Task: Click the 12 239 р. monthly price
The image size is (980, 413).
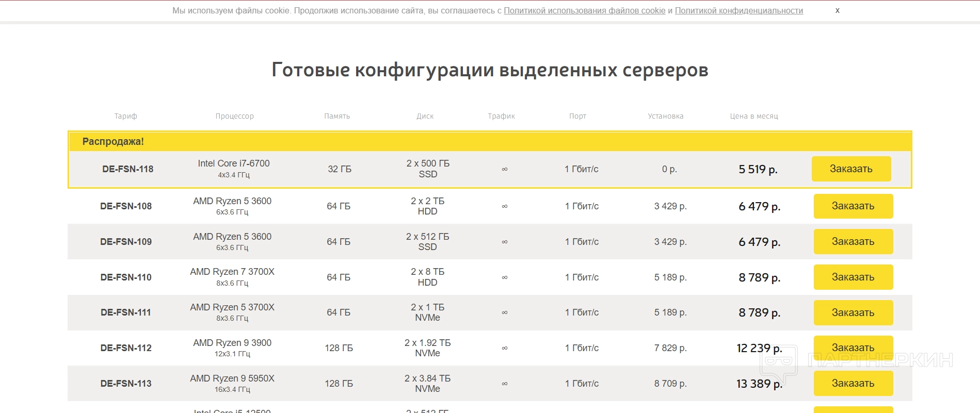Action: (x=759, y=348)
